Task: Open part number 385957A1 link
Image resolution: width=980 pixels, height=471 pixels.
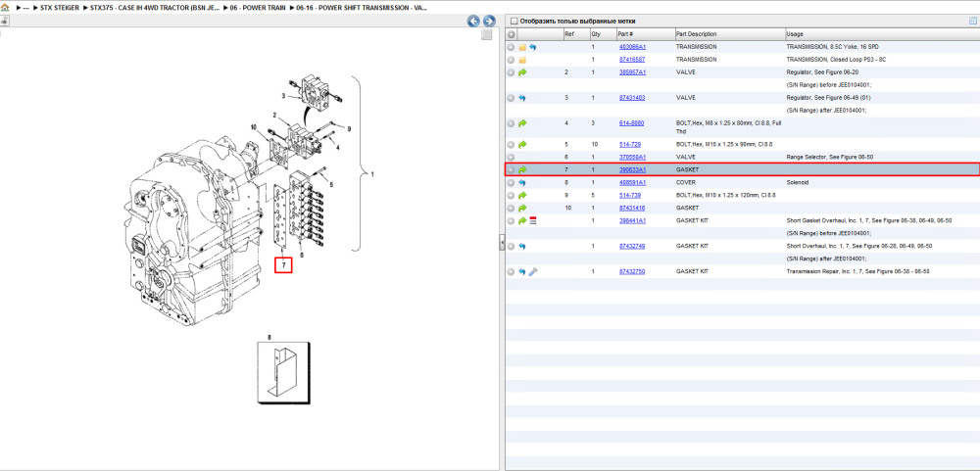Action: (632, 72)
